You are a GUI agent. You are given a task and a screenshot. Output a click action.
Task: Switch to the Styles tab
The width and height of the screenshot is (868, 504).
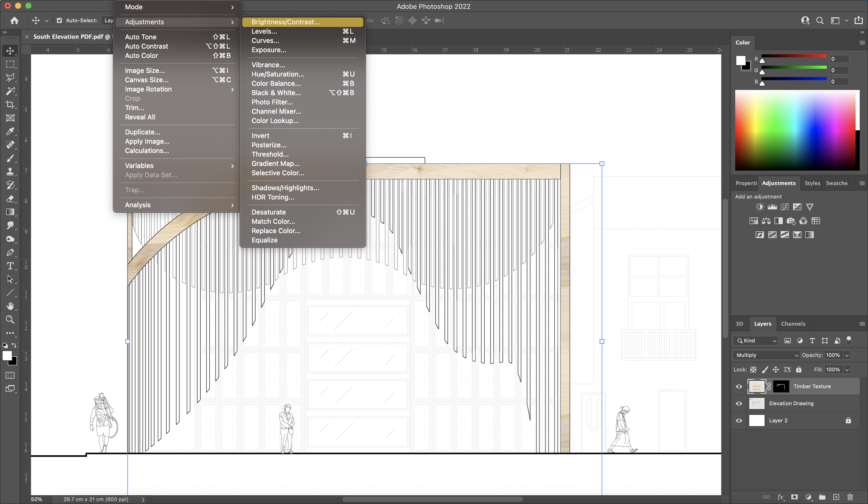tap(812, 183)
